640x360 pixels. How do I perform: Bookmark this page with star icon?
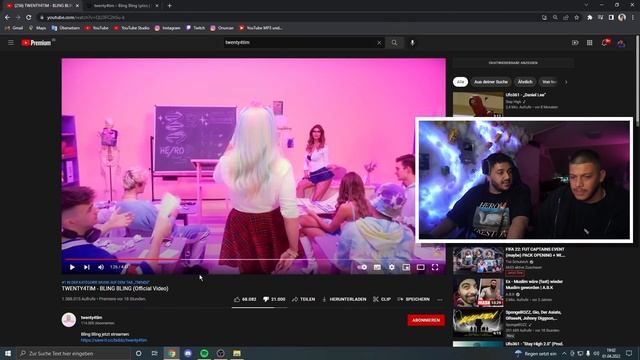pos(576,18)
